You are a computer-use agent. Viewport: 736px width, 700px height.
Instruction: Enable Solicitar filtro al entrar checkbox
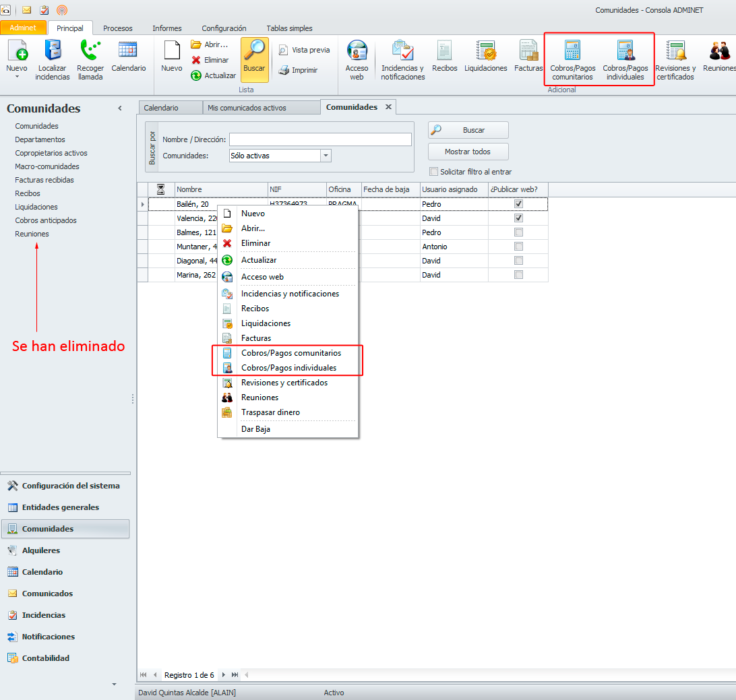[434, 172]
